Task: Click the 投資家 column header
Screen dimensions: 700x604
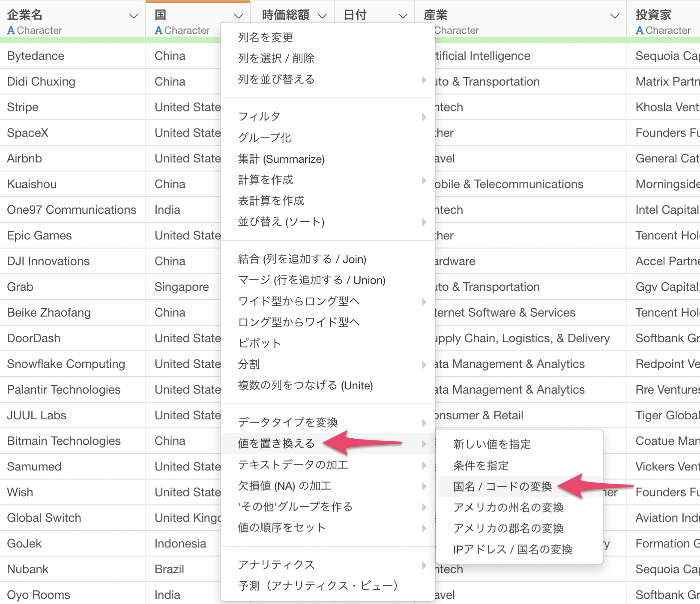Action: [x=664, y=21]
